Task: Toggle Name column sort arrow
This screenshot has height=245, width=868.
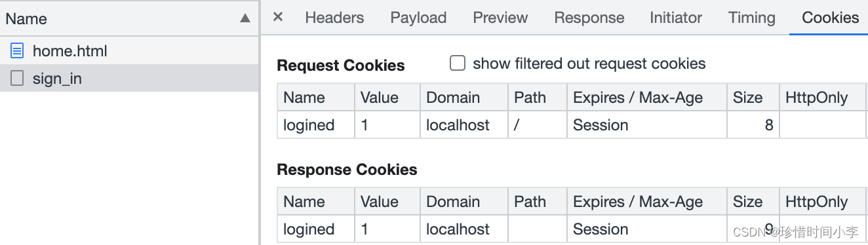Action: [x=245, y=18]
